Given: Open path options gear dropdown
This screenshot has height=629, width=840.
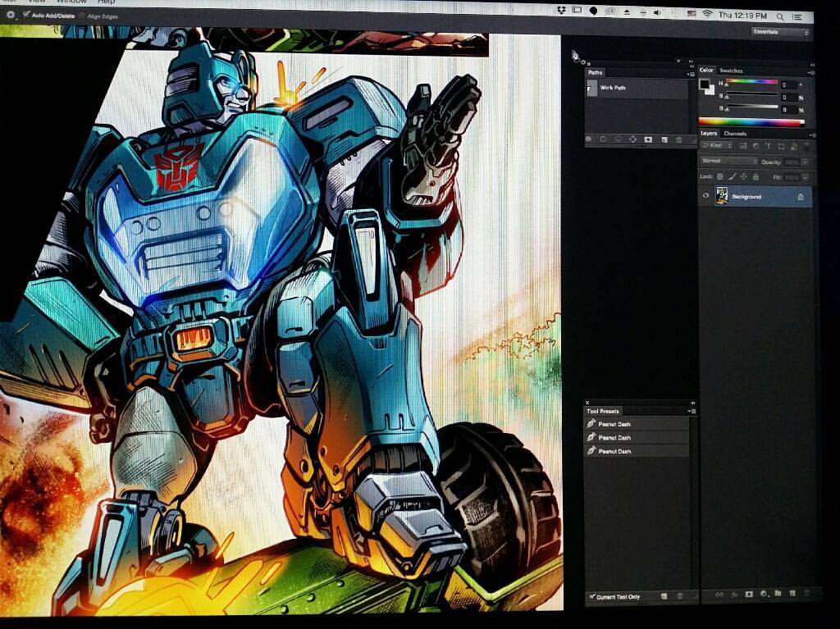Looking at the screenshot, I should [10, 15].
